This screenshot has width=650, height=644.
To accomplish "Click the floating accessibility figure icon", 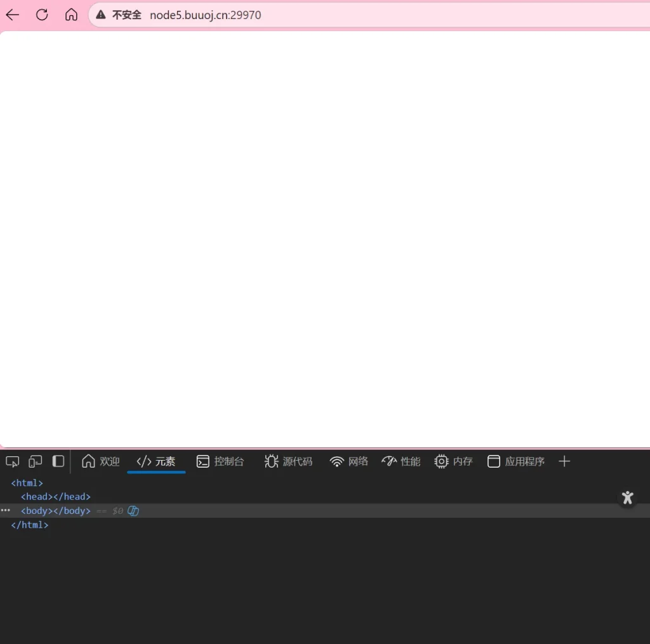I will pos(628,497).
